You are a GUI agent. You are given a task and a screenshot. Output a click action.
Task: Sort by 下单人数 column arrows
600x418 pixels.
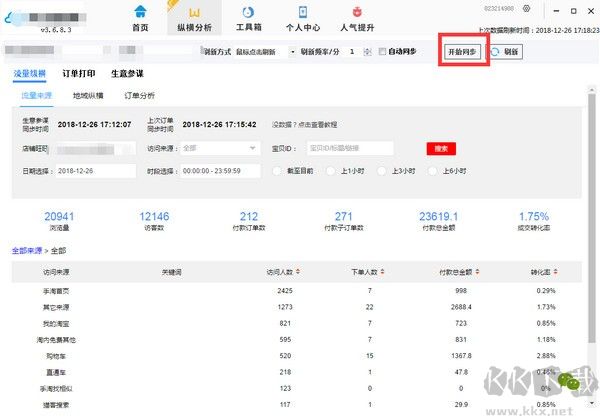point(382,272)
